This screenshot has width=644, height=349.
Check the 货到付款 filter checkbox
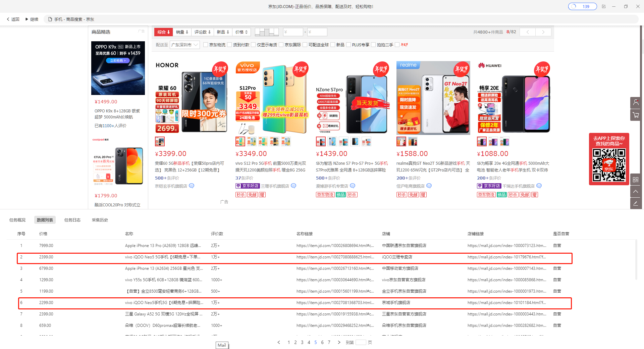point(229,45)
